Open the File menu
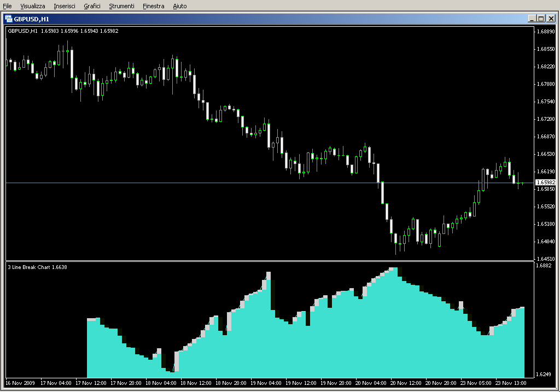 [7, 6]
